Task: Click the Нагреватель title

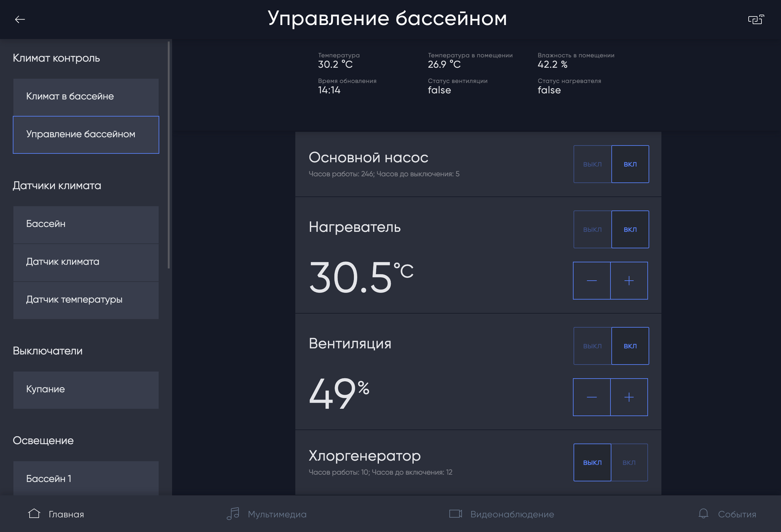Action: [x=355, y=227]
